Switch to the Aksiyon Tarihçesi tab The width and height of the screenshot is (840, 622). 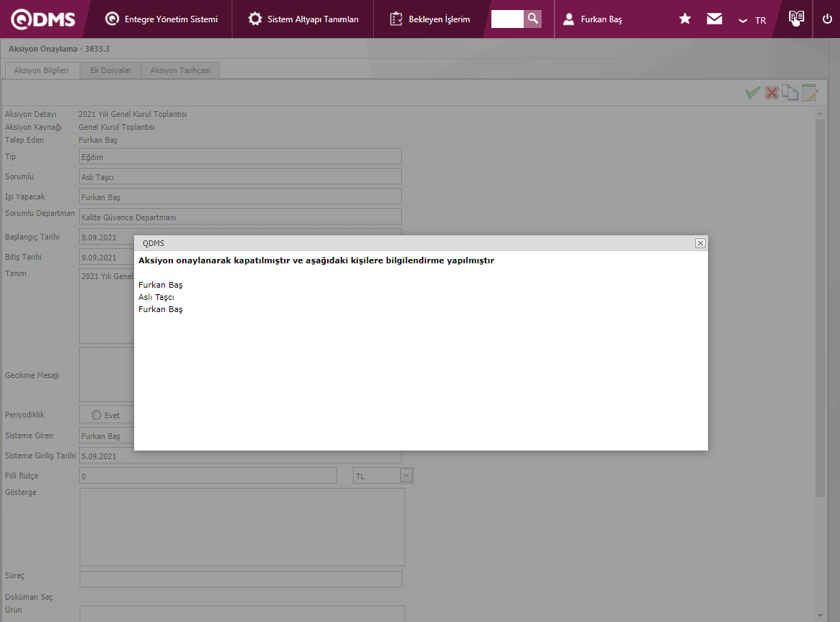coord(180,70)
